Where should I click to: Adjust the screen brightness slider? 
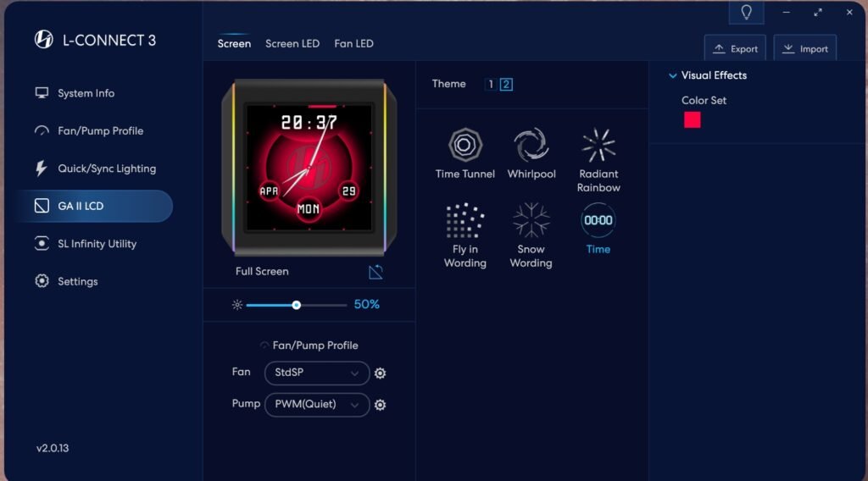[296, 305]
